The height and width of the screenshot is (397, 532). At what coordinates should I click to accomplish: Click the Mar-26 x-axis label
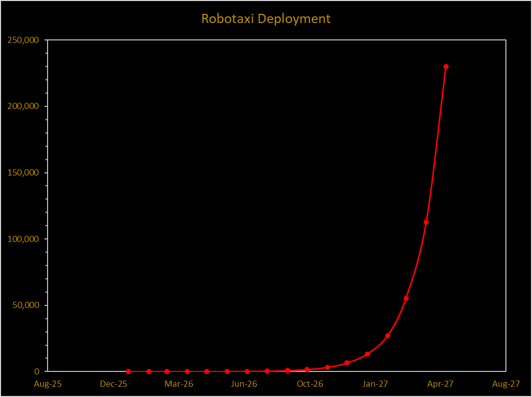point(179,384)
